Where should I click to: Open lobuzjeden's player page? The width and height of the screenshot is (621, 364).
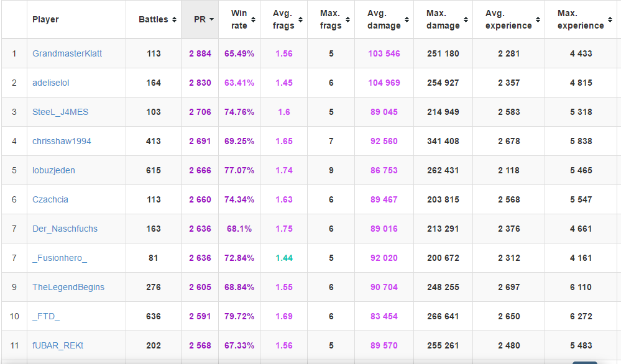click(x=53, y=170)
